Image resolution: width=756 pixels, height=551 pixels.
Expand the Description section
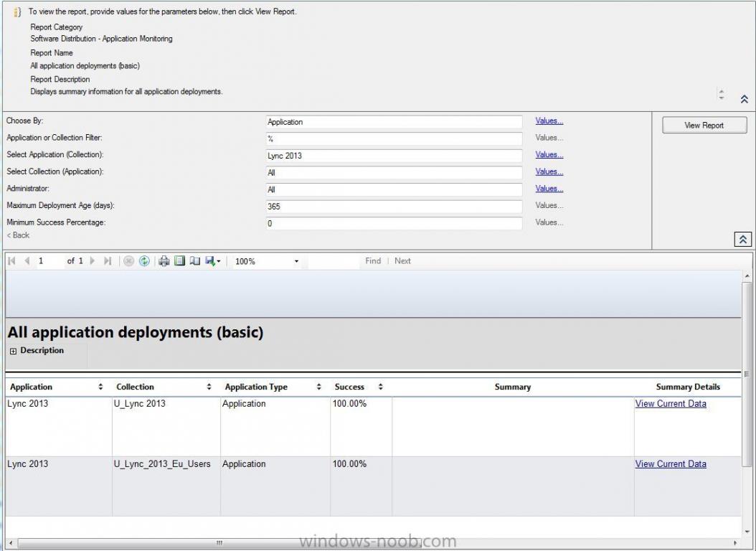[13, 351]
